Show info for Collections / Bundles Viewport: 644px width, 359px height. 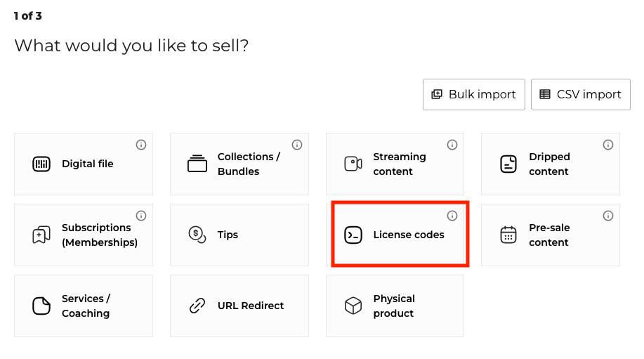point(297,145)
